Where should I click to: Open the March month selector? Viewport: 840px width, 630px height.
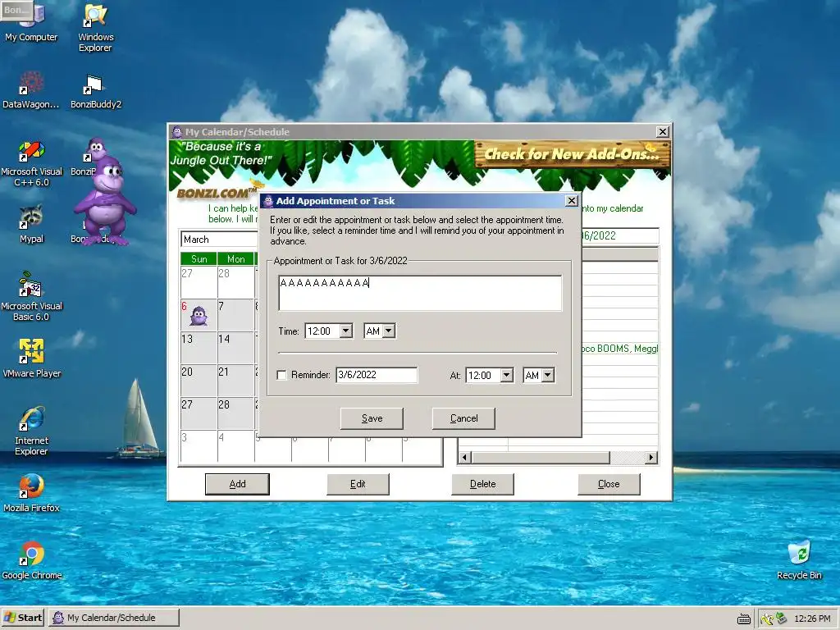tap(219, 240)
